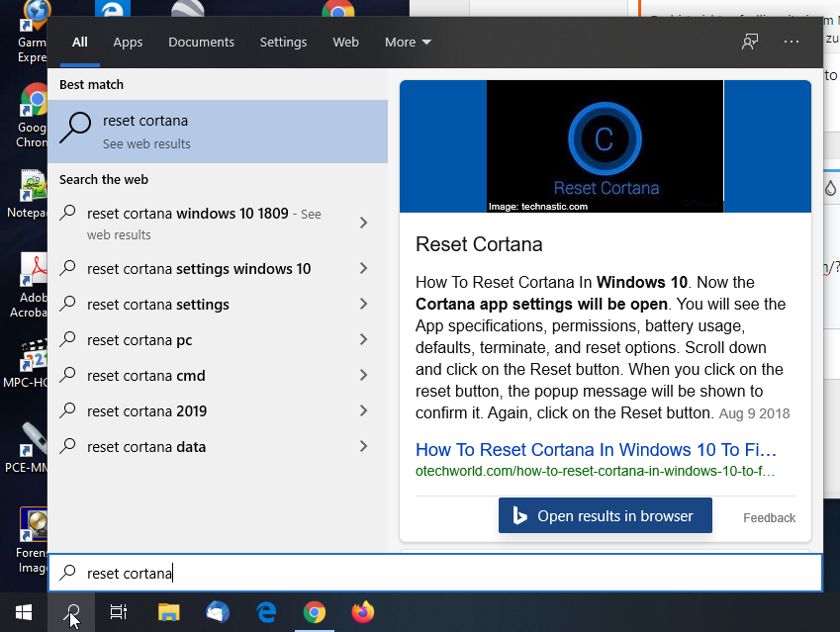The height and width of the screenshot is (632, 840).
Task: Open the MPC-HC desktop shortcut
Action: (26, 364)
